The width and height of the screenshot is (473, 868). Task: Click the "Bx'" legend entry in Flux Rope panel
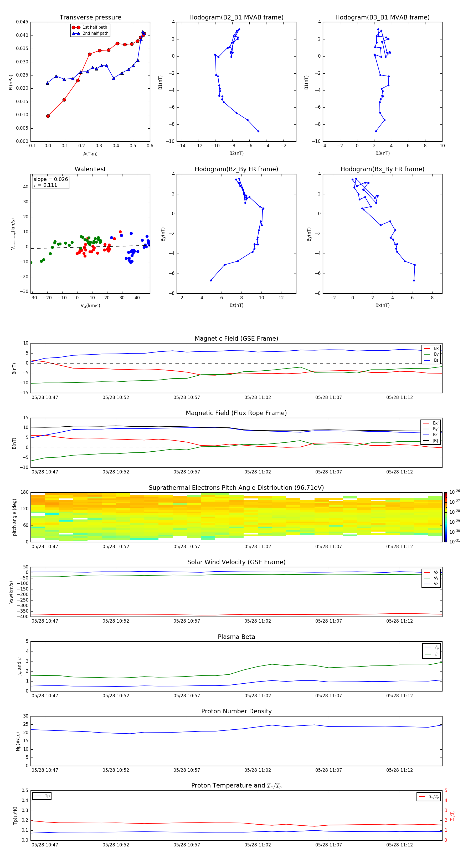pos(431,423)
